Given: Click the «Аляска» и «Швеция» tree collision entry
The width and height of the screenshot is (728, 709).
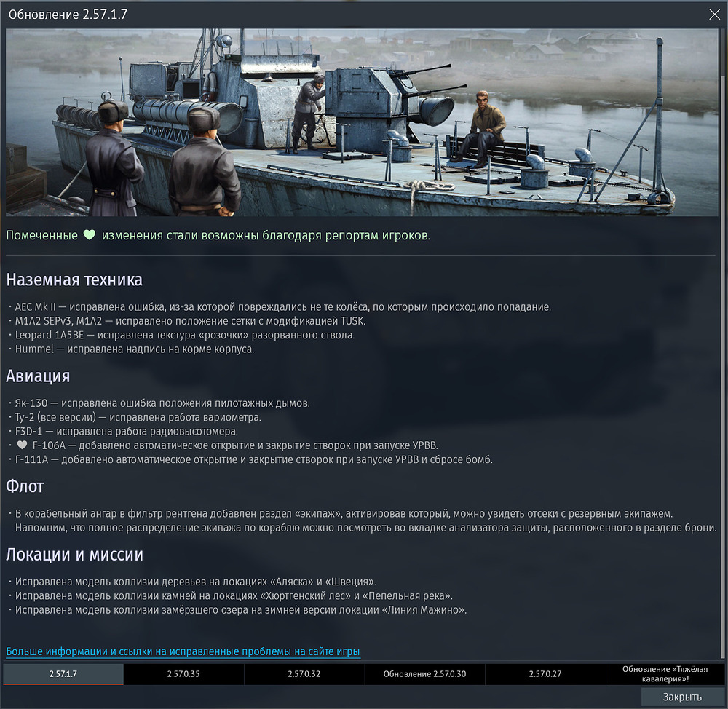Looking at the screenshot, I should pyautogui.click(x=195, y=582).
